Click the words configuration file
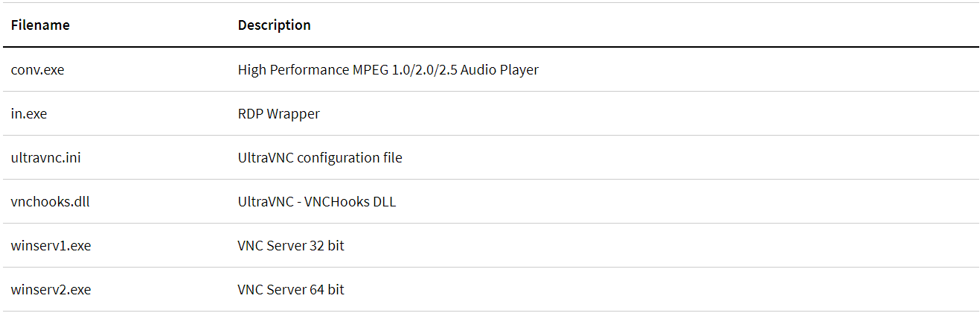 point(350,158)
